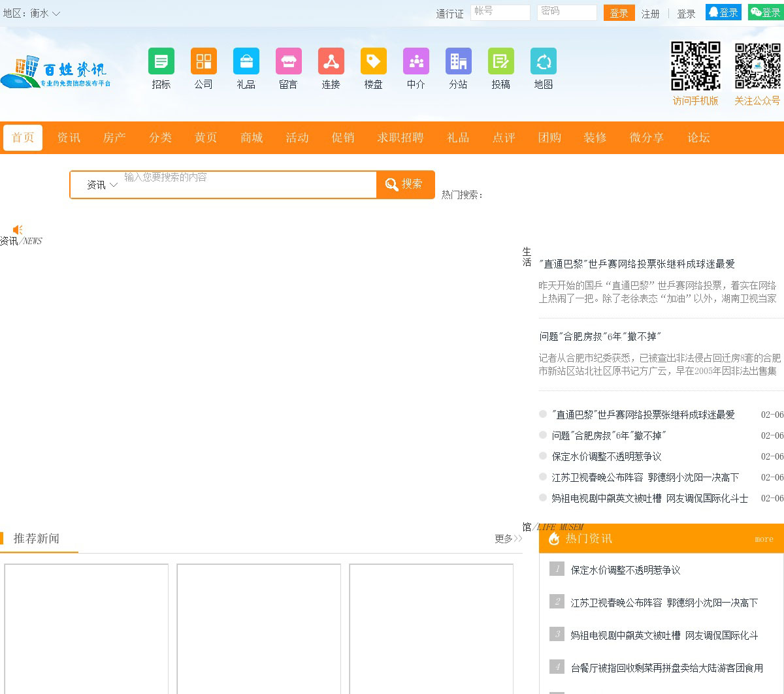The image size is (784, 694).
Task: Open the 投稿 green edit icon
Action: (500, 61)
